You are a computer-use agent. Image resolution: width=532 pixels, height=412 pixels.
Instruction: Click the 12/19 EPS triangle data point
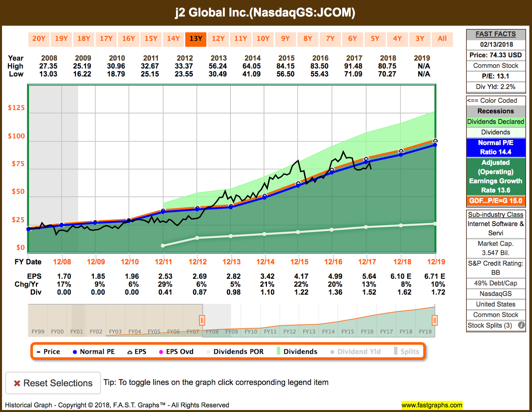click(435, 141)
